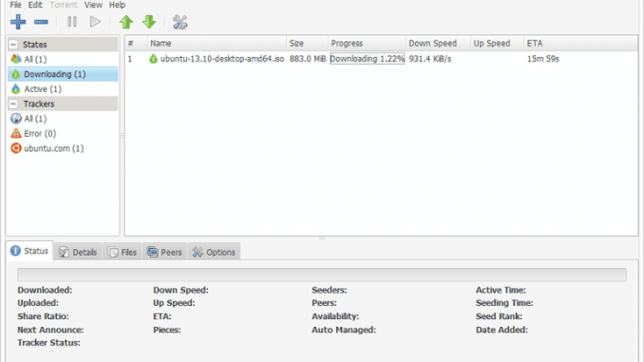Click the warning triangle Error icon
644x362 pixels.
coord(16,133)
